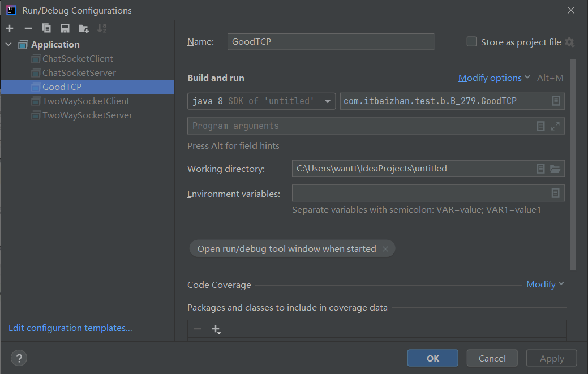Remove the selected configuration

coord(28,28)
